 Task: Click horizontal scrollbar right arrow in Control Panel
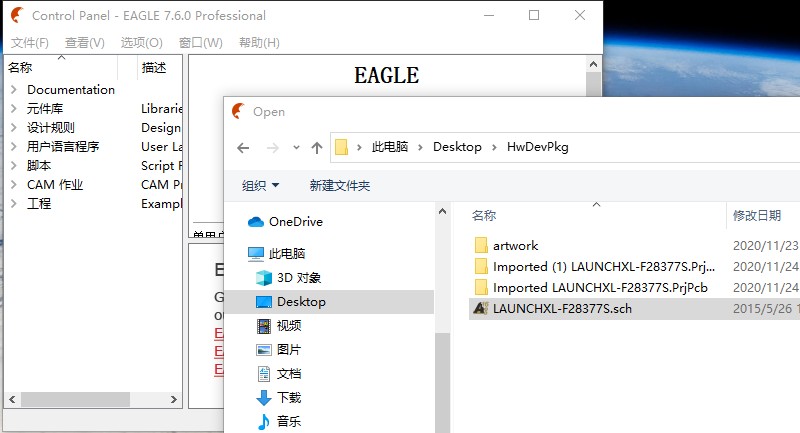pyautogui.click(x=173, y=399)
